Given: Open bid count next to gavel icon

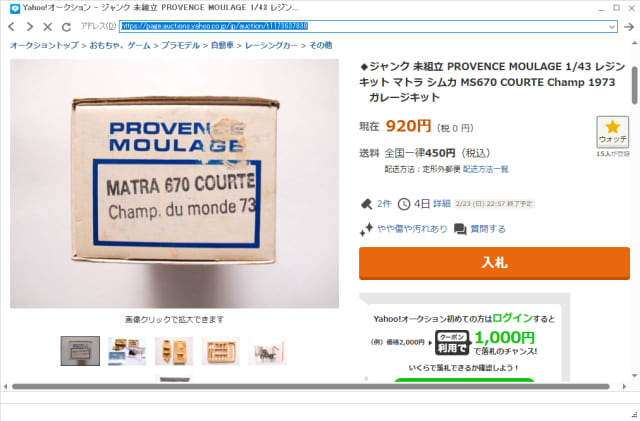Looking at the screenshot, I should click(x=384, y=203).
